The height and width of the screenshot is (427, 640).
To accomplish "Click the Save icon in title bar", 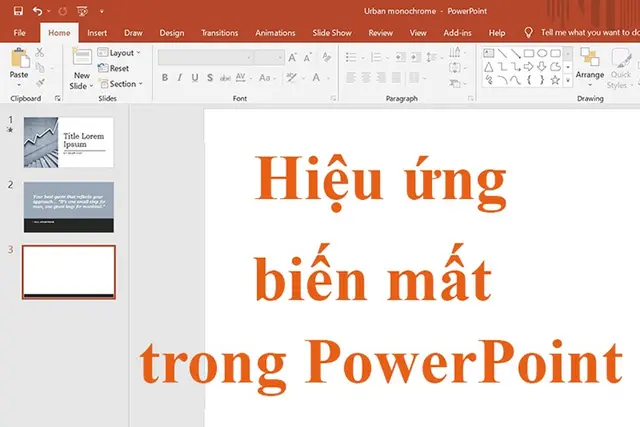I will point(18,11).
